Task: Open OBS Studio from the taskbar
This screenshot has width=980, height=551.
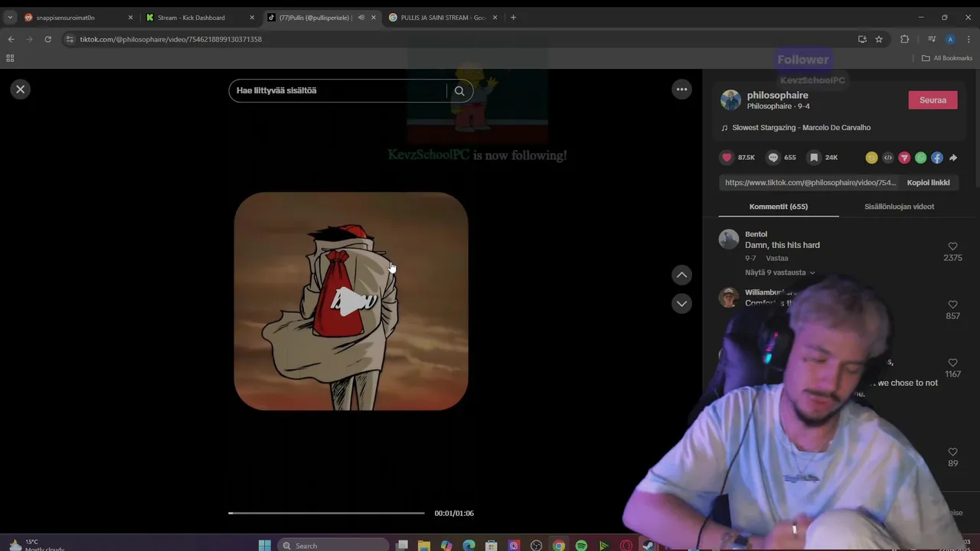Action: click(536, 545)
